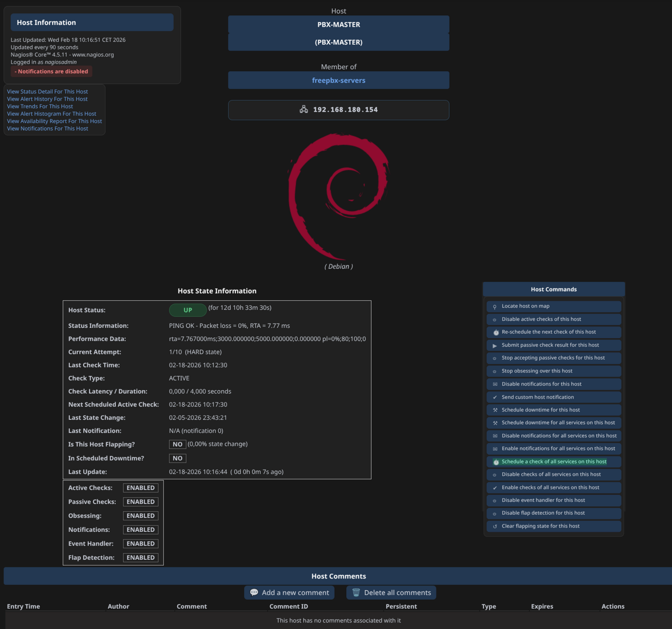The height and width of the screenshot is (629, 672).
Task: Disable flap detection for this host
Action: tap(543, 513)
